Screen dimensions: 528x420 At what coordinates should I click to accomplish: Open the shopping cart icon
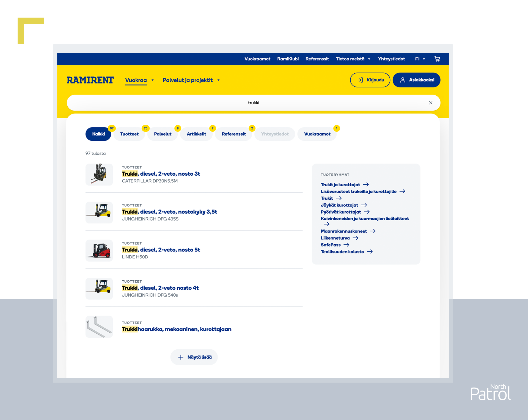pyautogui.click(x=437, y=59)
